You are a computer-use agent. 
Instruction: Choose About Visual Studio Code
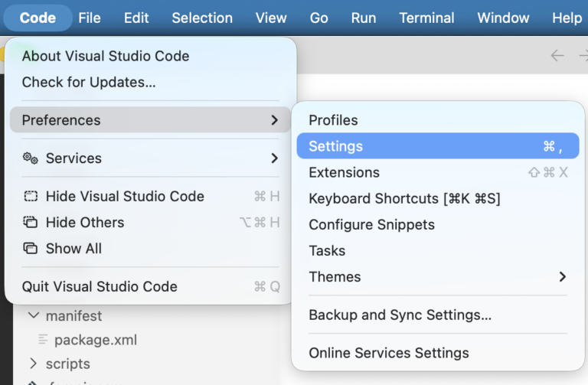coord(150,56)
